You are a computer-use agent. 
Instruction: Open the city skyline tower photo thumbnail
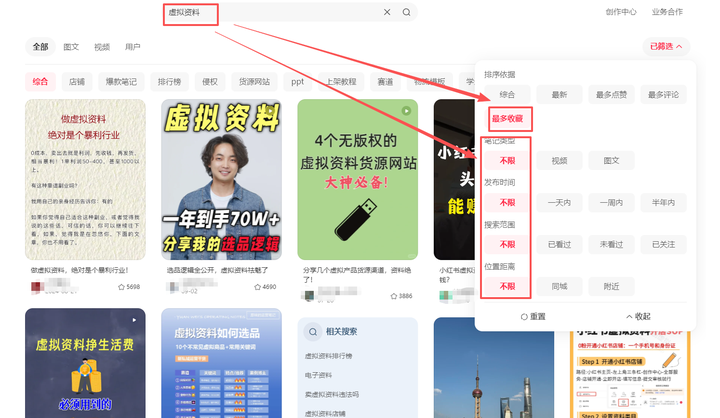click(494, 367)
